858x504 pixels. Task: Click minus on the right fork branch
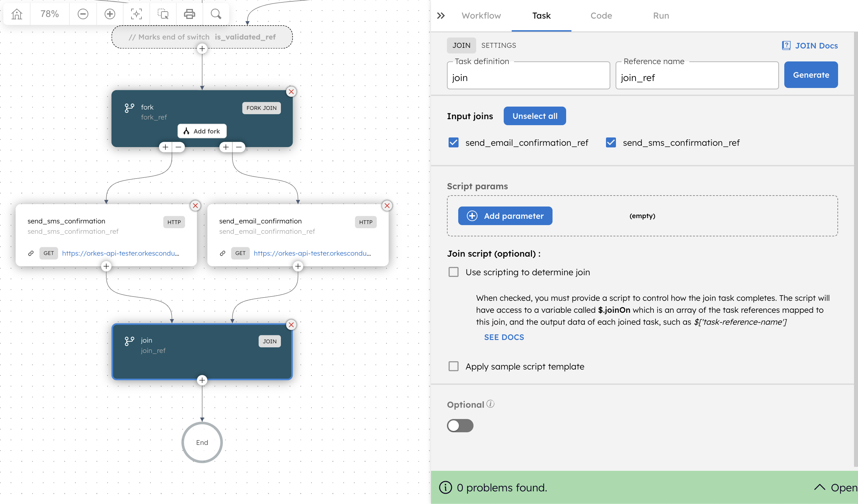[x=239, y=147]
